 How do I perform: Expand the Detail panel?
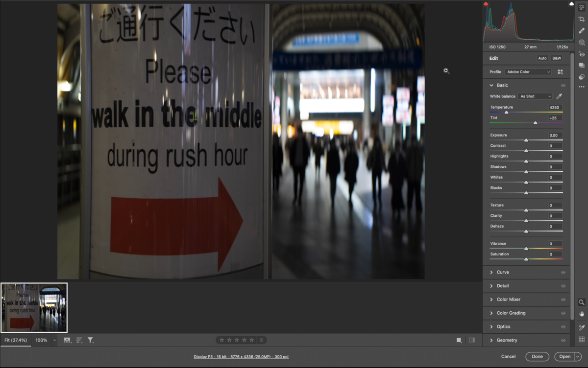pyautogui.click(x=491, y=286)
